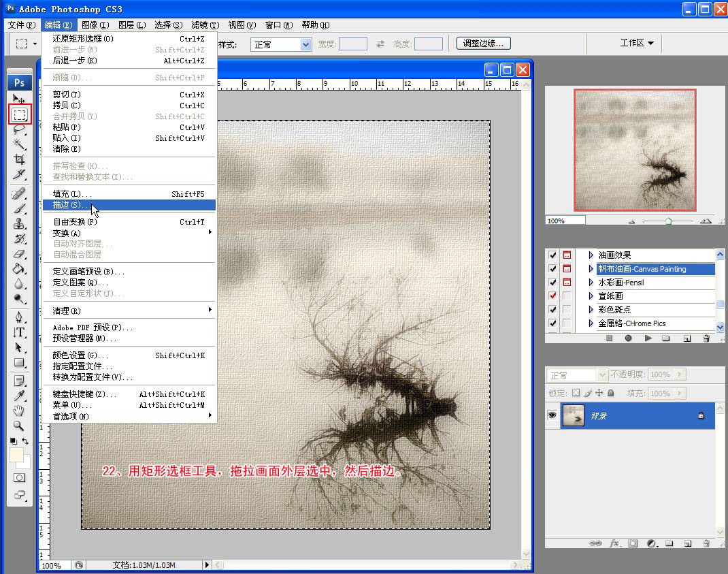Open the 图像 menu
Viewport: 728px width, 574px height.
coord(95,25)
